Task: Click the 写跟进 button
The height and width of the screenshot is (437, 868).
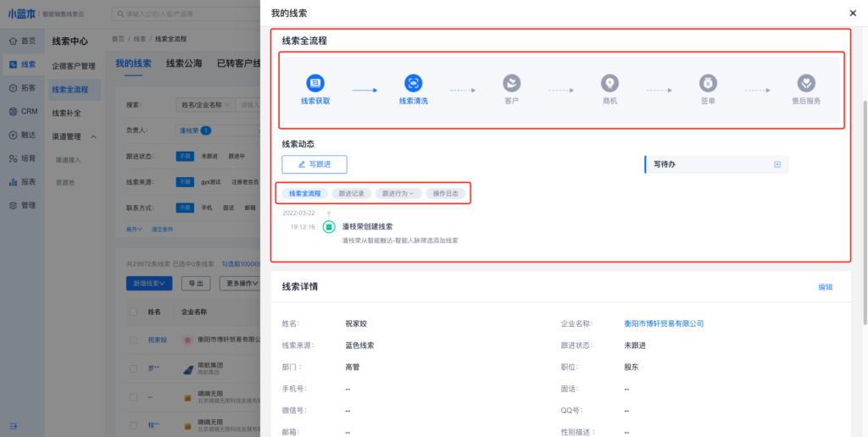Action: pos(314,164)
